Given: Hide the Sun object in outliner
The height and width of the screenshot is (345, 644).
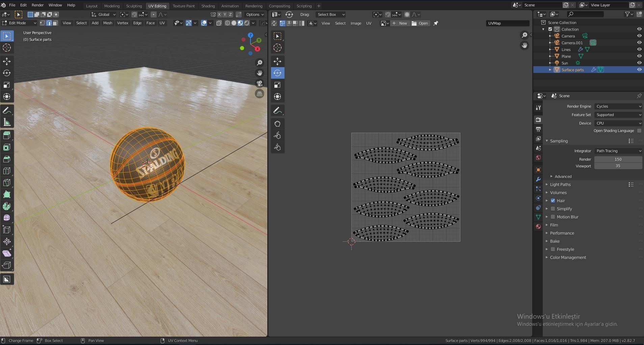Looking at the screenshot, I should click(639, 63).
